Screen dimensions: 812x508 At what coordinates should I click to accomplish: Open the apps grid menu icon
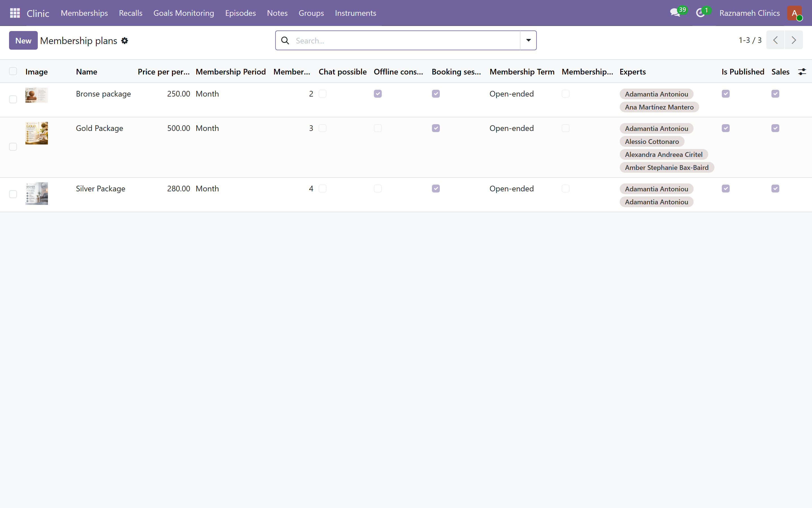[x=15, y=13]
